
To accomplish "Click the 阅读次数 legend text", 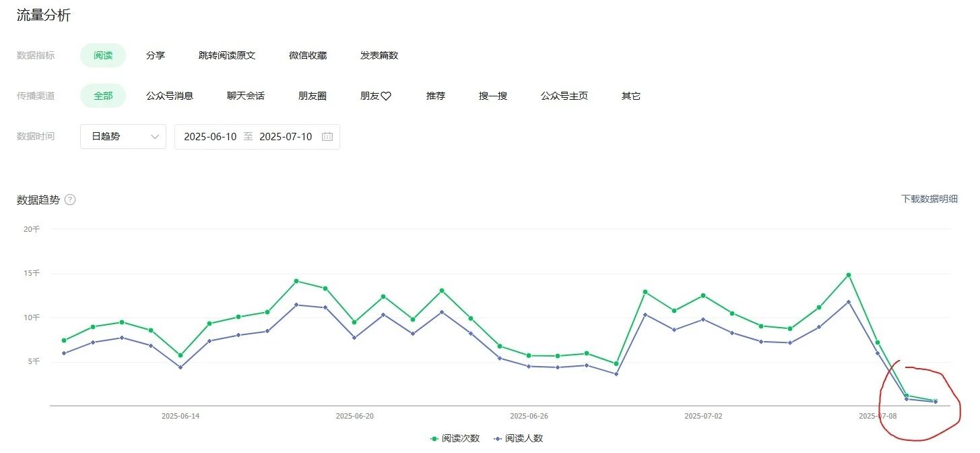I will click(x=461, y=439).
